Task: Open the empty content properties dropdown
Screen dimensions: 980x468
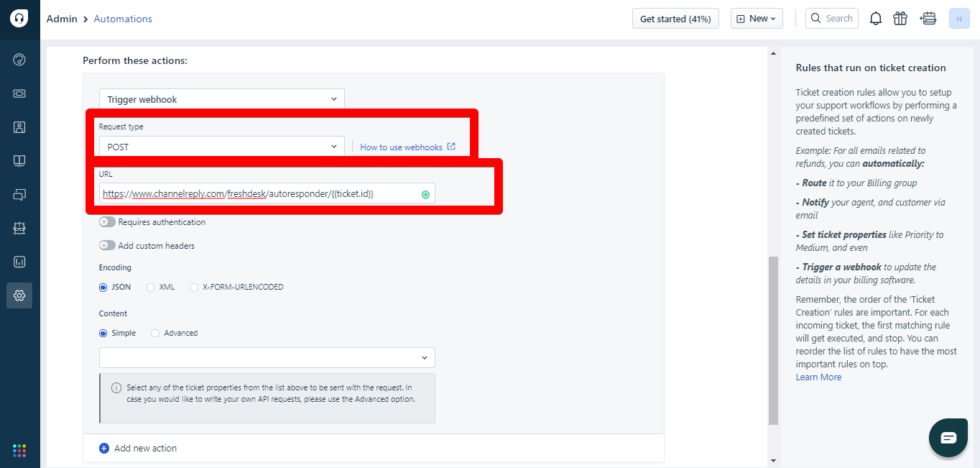Action: (267, 357)
